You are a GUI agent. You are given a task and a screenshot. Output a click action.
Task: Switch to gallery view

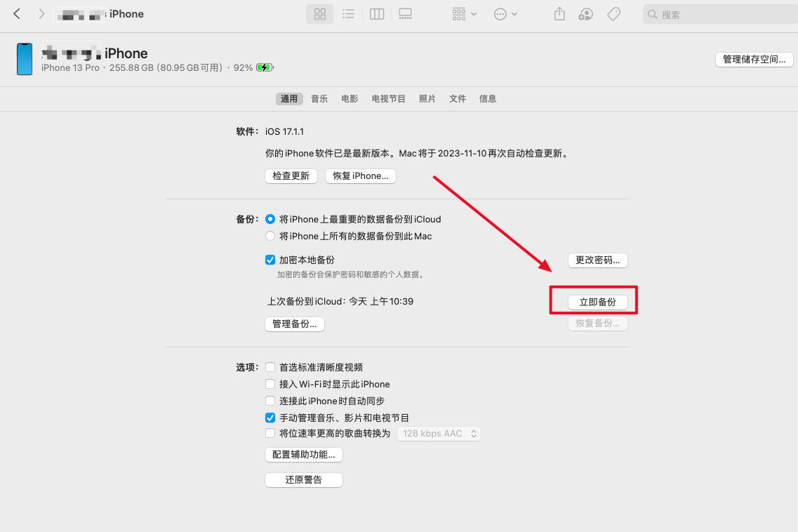tap(405, 14)
